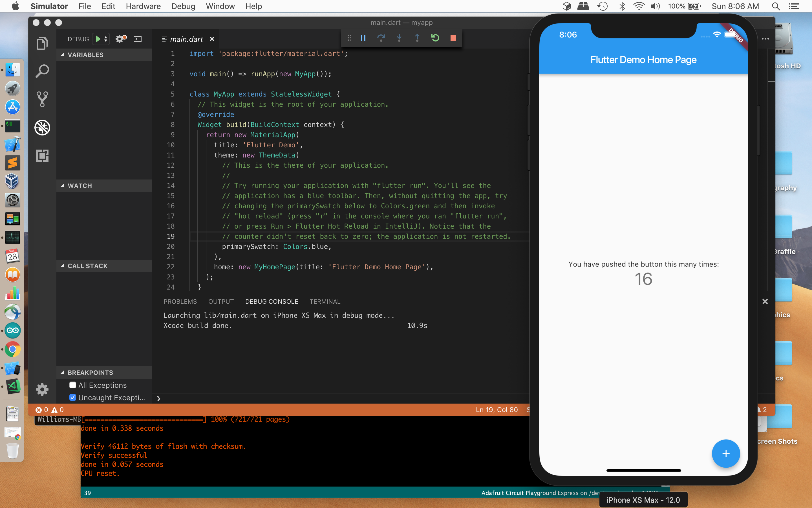Open the launch.json configuration gear
Viewport: 812px width, 508px height.
tap(120, 39)
